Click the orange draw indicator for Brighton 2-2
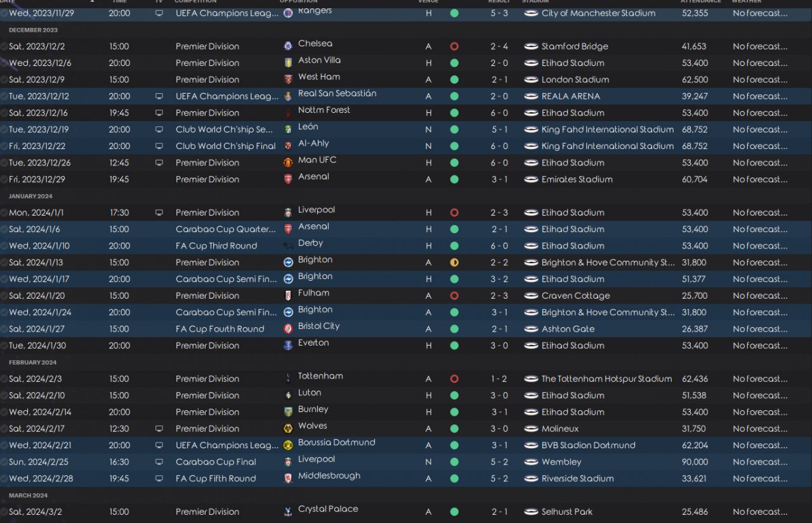812x523 pixels. coord(454,262)
